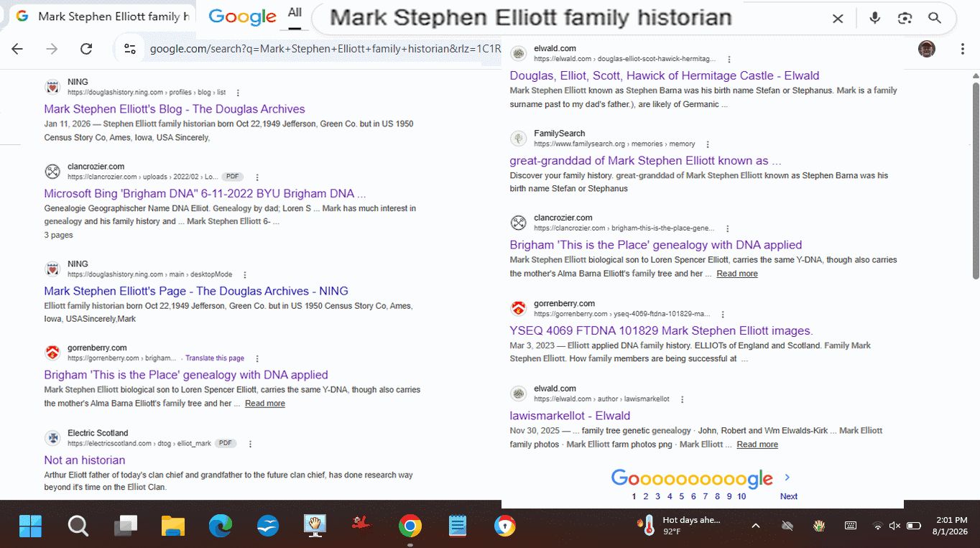
Task: Translate the gorrenberry.com page
Action: [215, 358]
